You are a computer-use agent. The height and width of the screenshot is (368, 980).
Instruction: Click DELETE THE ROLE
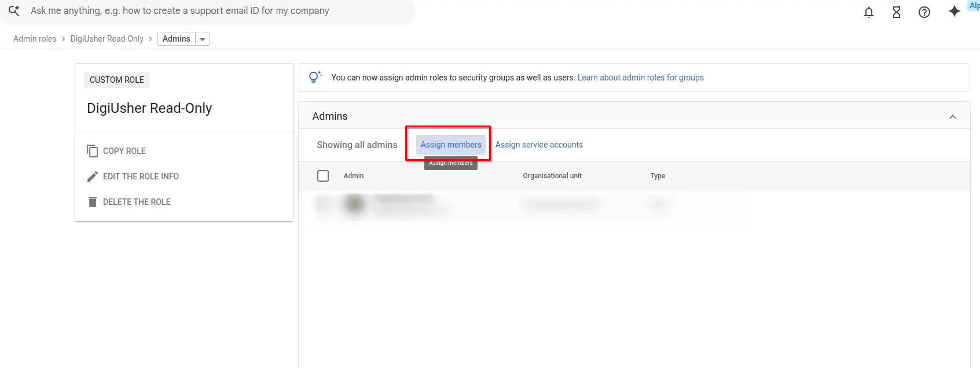coord(137,202)
